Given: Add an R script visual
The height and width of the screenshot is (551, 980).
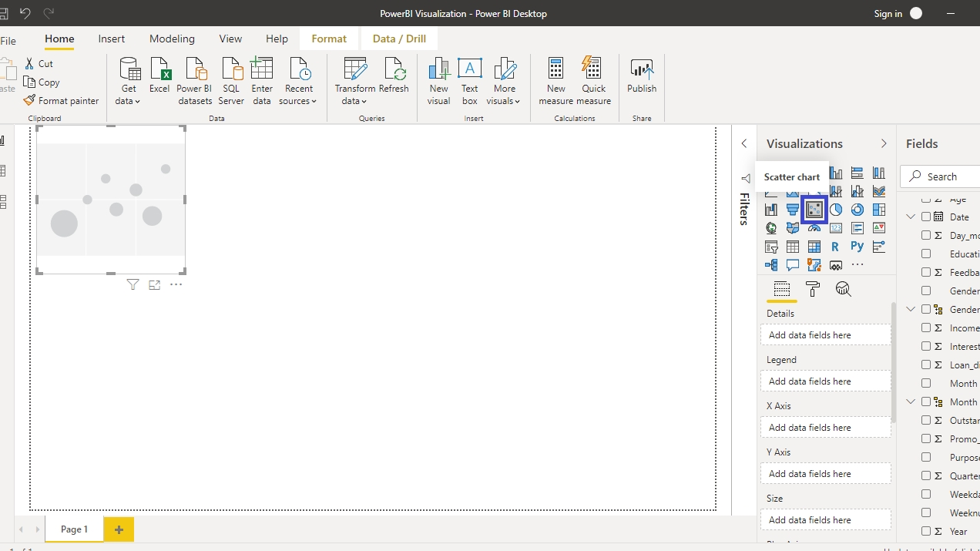Looking at the screenshot, I should pyautogui.click(x=836, y=247).
